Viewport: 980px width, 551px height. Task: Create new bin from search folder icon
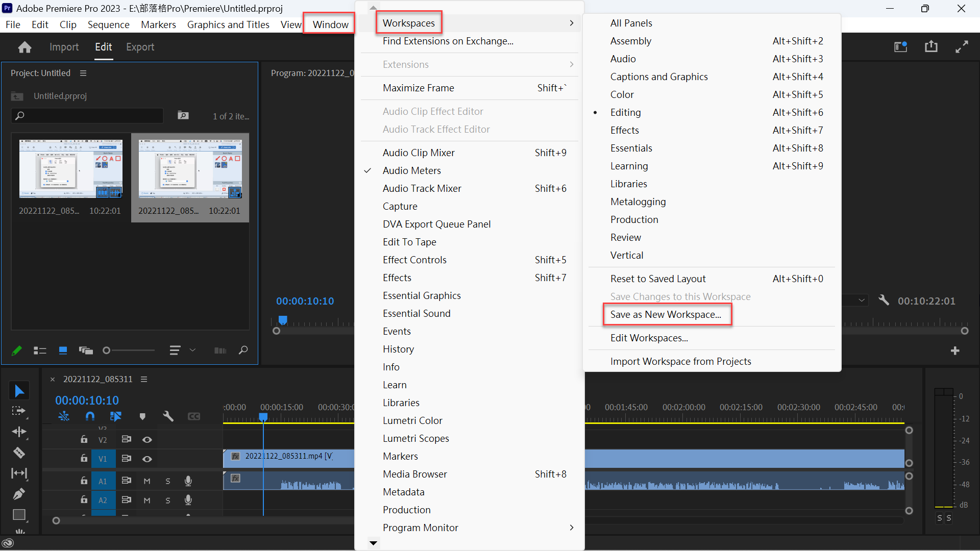coord(183,116)
